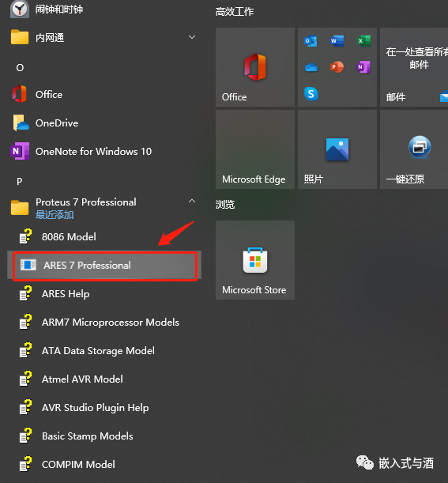Image resolution: width=448 pixels, height=483 pixels.
Task: Open Excel in the Office apps tile
Action: tap(363, 41)
